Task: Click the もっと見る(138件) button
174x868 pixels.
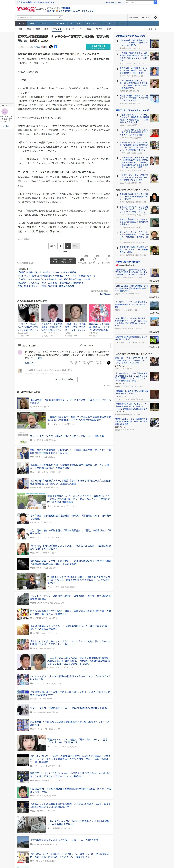Action: coord(64,379)
